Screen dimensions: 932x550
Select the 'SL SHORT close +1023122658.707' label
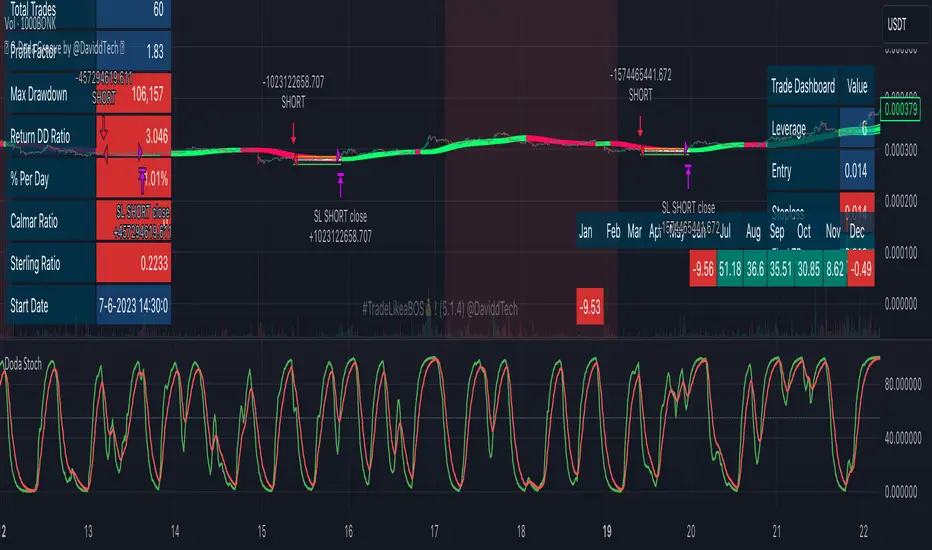pos(340,227)
